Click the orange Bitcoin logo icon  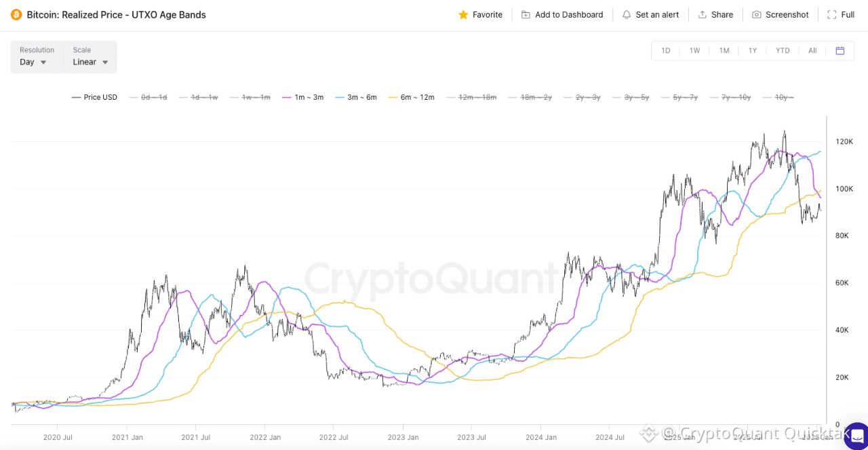16,14
